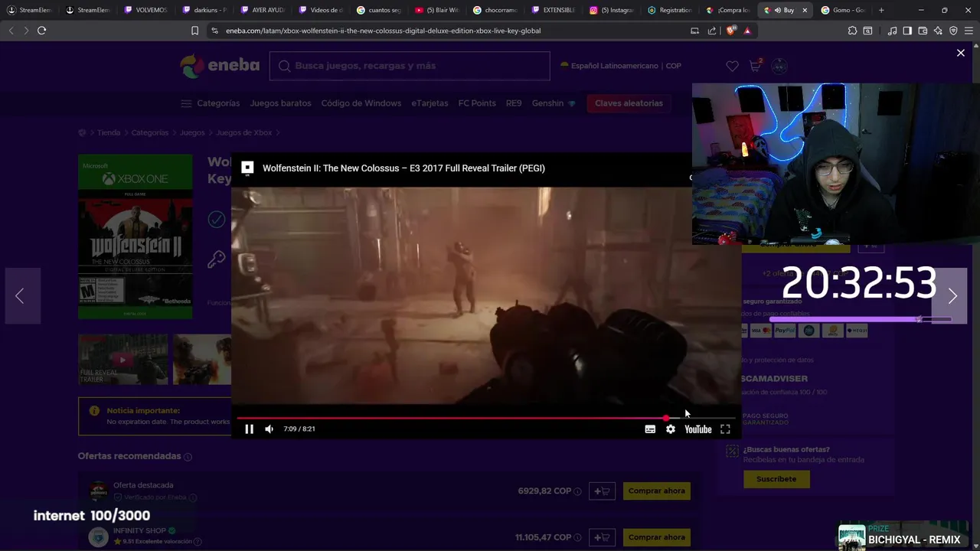Image resolution: width=980 pixels, height=551 pixels.
Task: Click the Claves aleatorias button
Action: pyautogui.click(x=629, y=103)
